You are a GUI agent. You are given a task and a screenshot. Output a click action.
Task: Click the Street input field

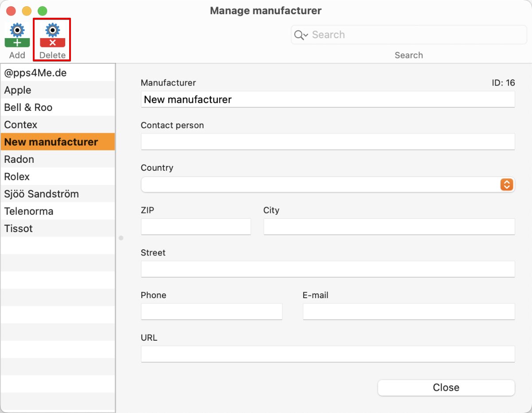(328, 269)
